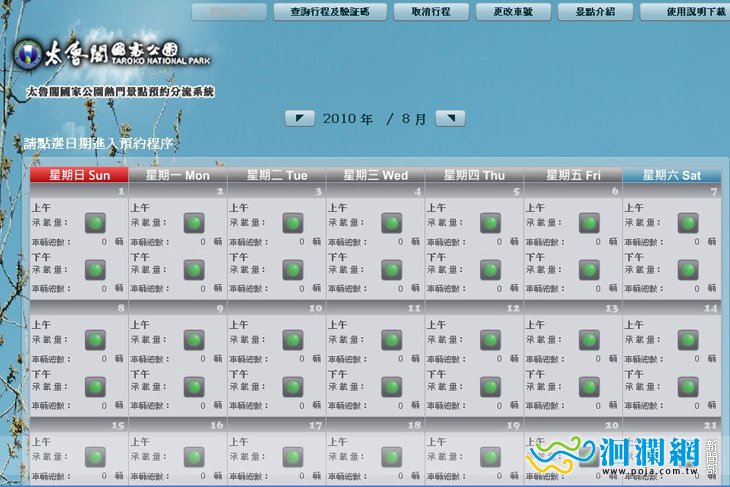Click morning green capacity indicator for day 16
The width and height of the screenshot is (730, 487).
[194, 457]
